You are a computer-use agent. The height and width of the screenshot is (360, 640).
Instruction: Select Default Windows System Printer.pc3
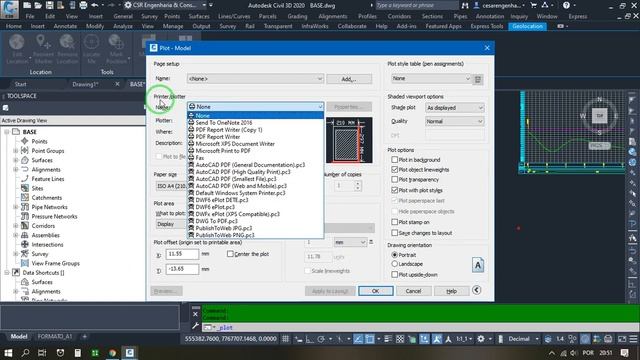(240, 193)
